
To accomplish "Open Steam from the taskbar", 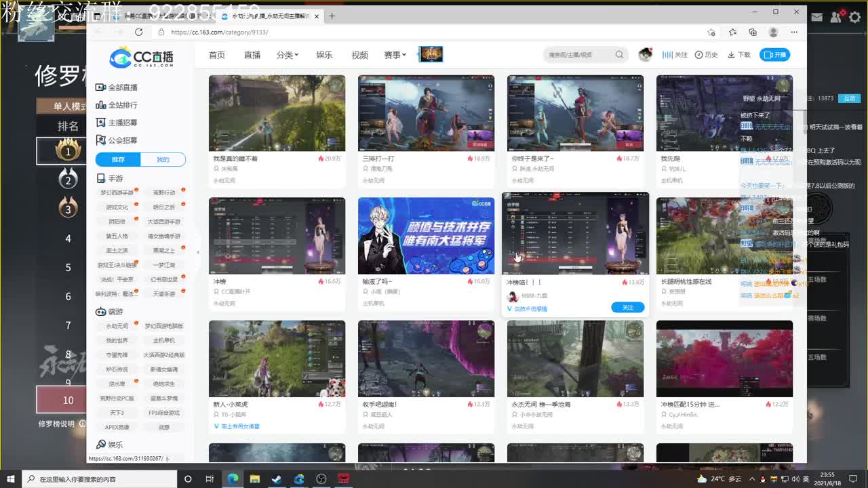I will (x=277, y=479).
